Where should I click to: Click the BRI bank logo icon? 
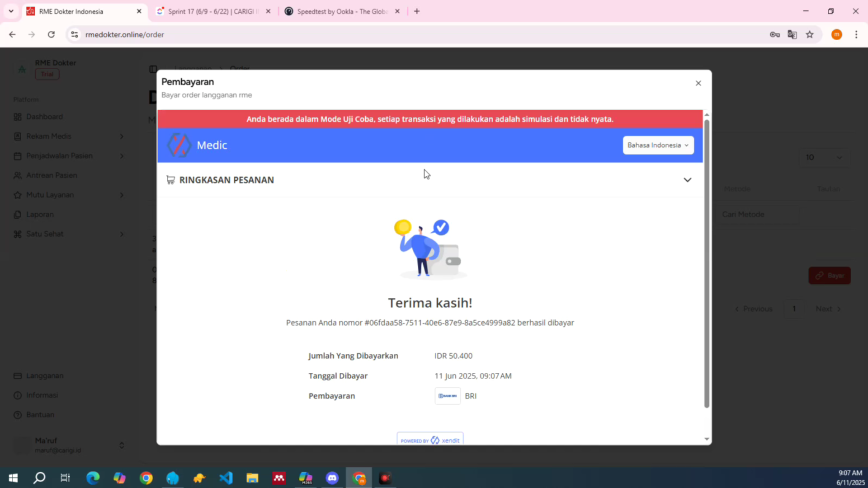click(447, 396)
